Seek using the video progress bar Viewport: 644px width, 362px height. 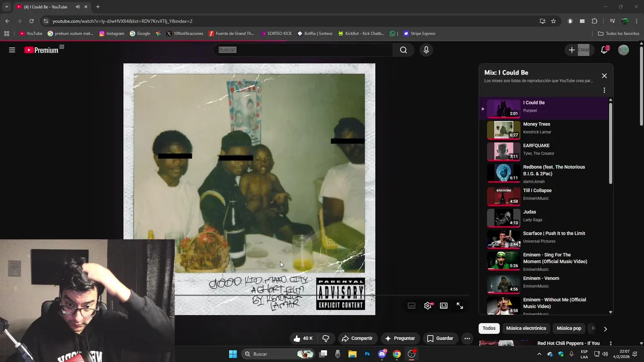322,296
